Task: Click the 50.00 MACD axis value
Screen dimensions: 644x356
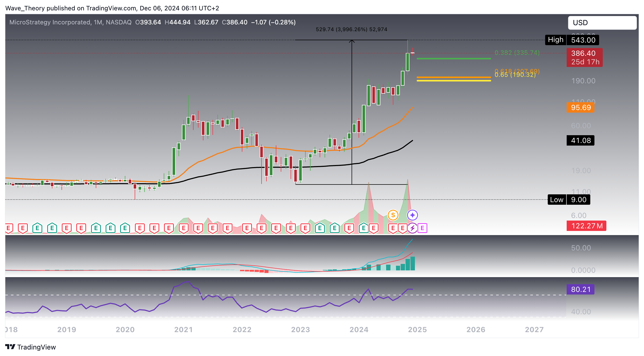Action: (581, 248)
